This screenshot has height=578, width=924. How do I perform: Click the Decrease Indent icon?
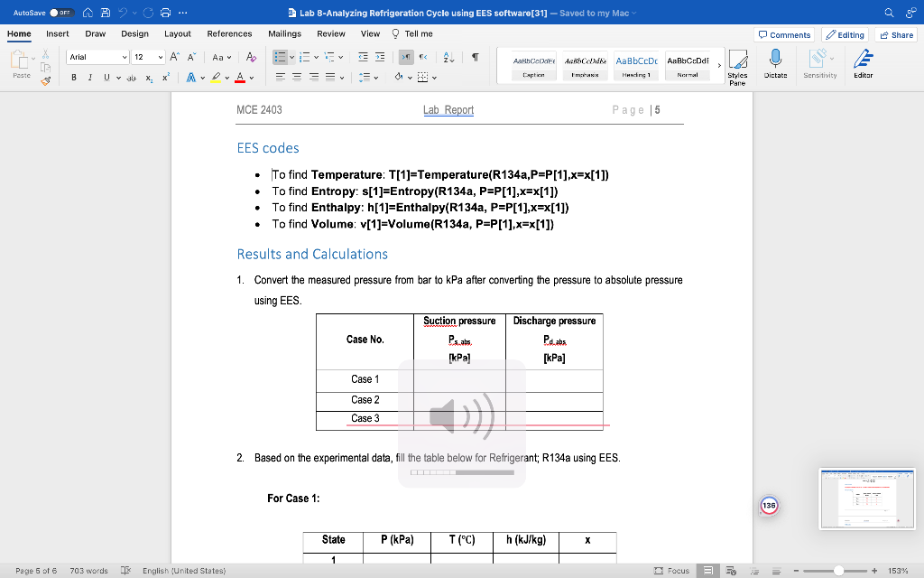click(x=363, y=57)
